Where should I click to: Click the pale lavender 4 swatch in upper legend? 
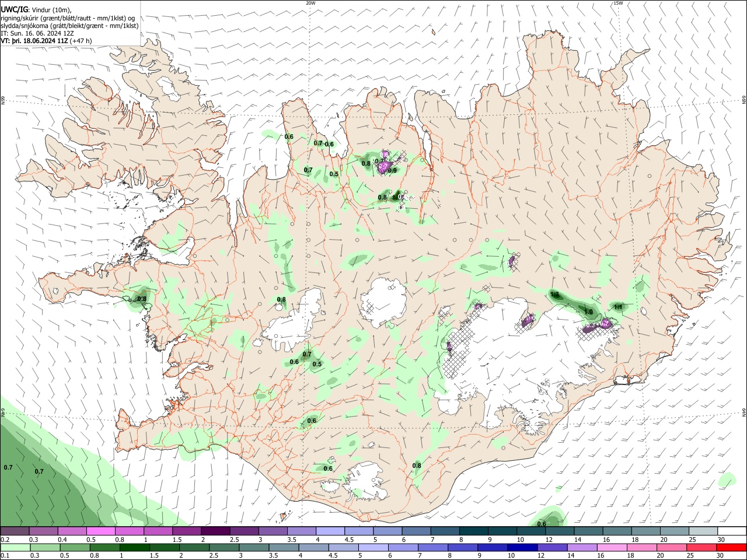pyautogui.click(x=330, y=531)
